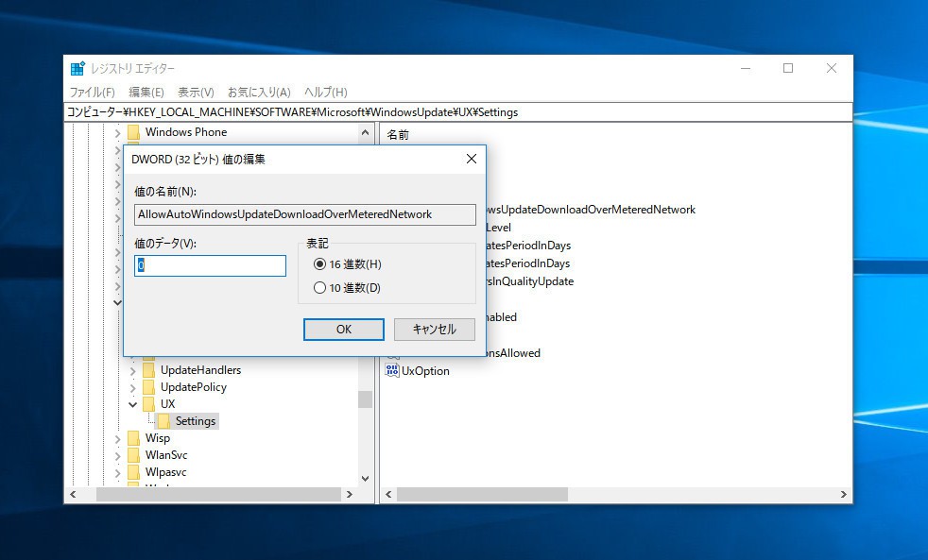Screen dimensions: 928x560
Task: Select the UxOption value name
Action: 425,371
